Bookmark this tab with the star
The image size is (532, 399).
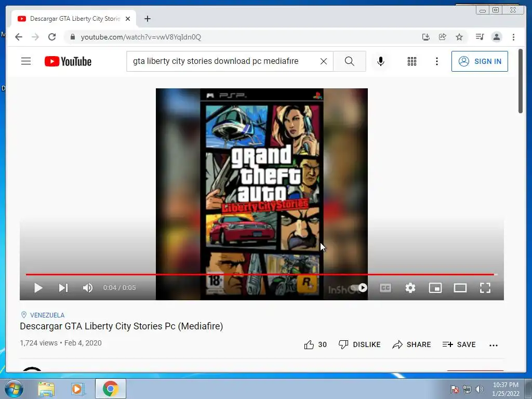(x=459, y=37)
